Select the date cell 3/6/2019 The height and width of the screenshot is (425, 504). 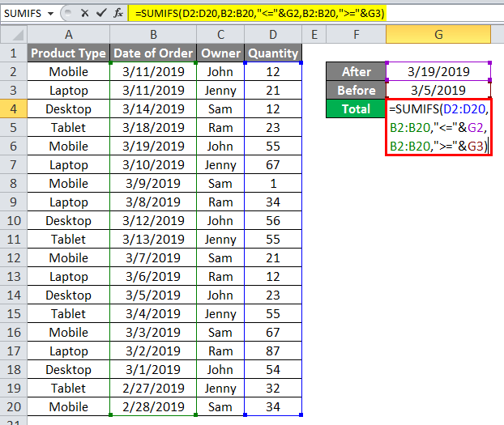153,277
